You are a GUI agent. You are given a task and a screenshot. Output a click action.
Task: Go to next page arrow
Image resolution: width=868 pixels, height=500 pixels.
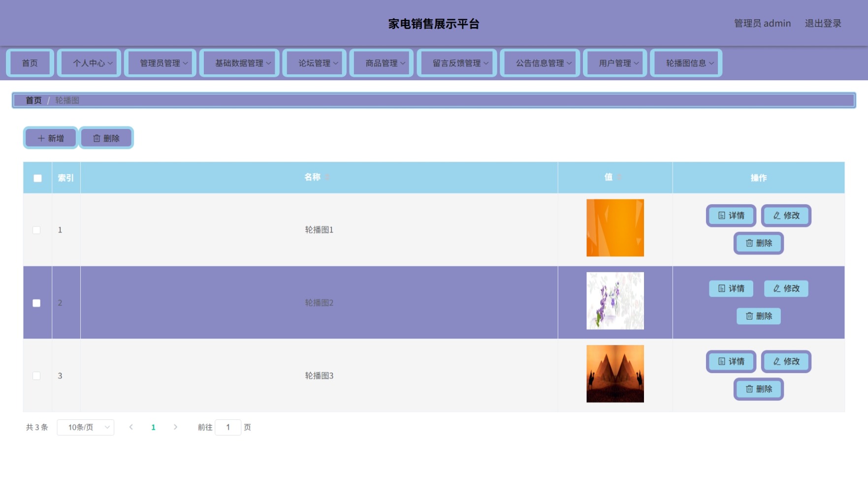tap(175, 427)
